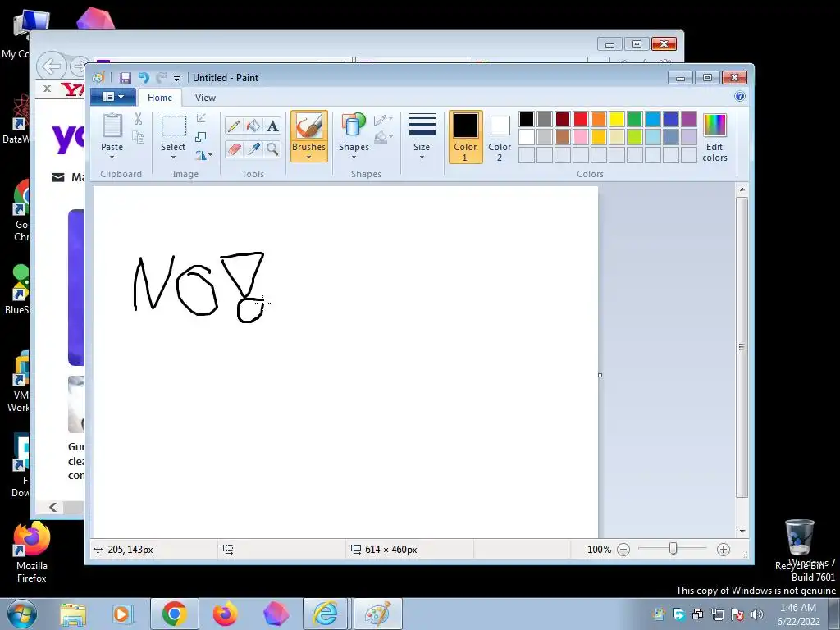Pick the green color swatch
The image size is (840, 630).
click(635, 119)
